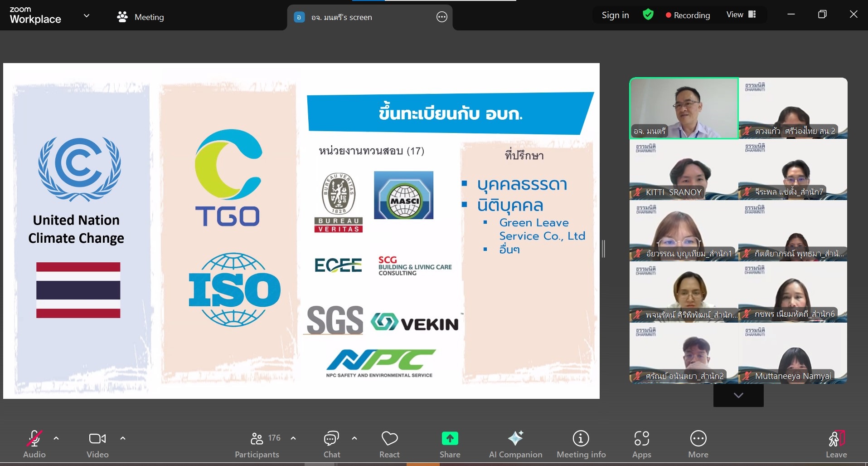Click 'ขึ้นทะเบียนกับ อบก.' slide header
This screenshot has height=466, width=868.
pyautogui.click(x=451, y=113)
